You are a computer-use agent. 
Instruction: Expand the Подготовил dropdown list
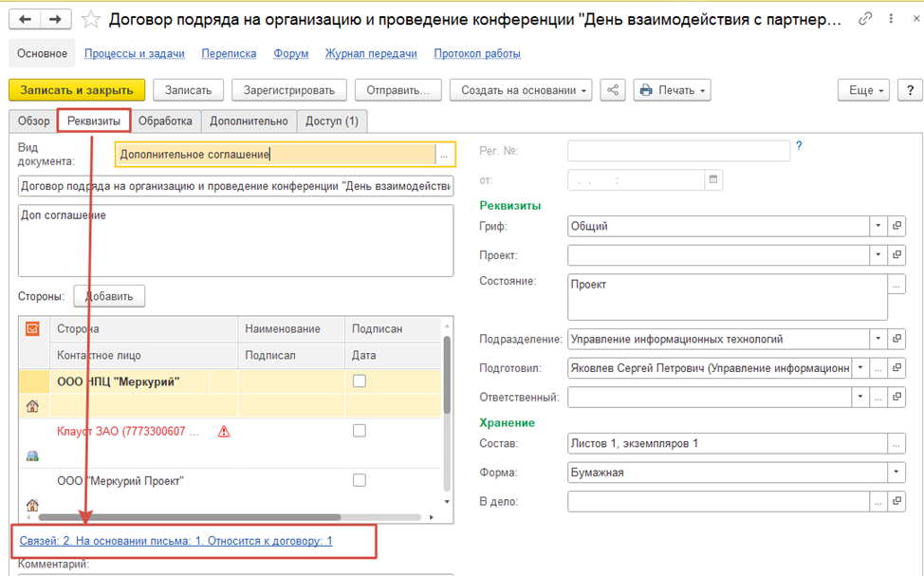click(860, 368)
